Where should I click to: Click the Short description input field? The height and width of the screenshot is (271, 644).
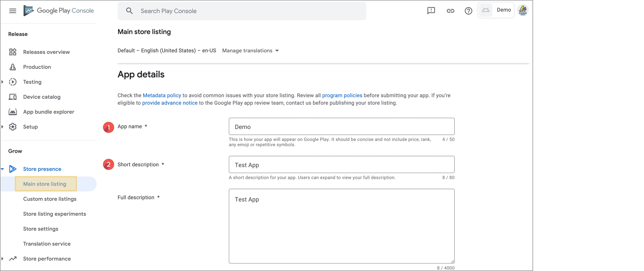click(342, 165)
